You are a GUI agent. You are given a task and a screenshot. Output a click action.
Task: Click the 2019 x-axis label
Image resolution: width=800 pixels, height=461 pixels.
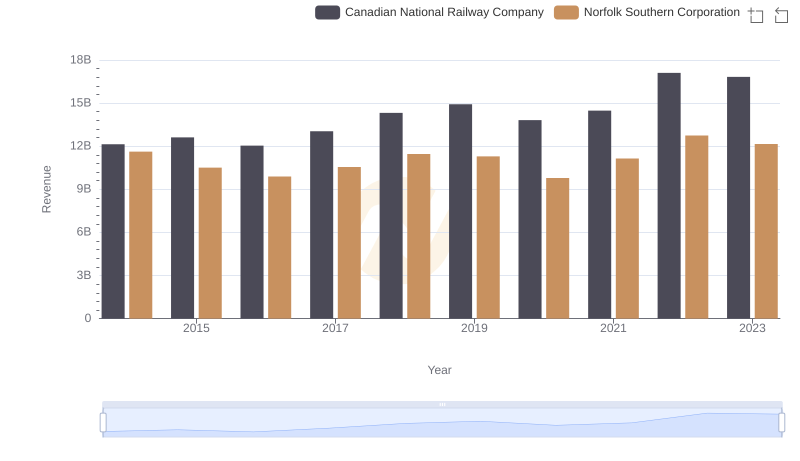click(474, 328)
